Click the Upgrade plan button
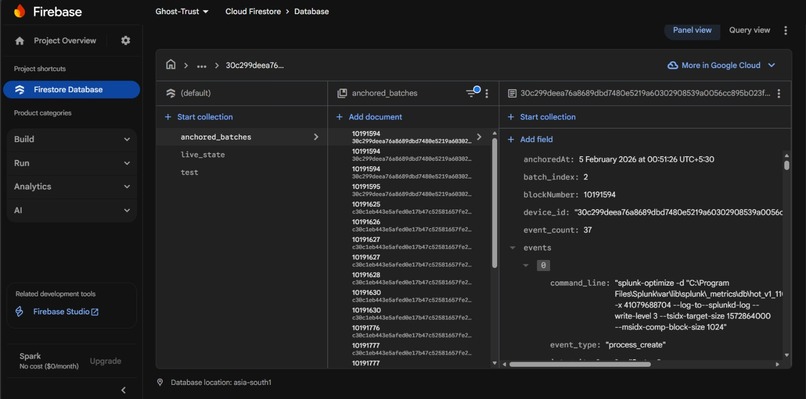The width and height of the screenshot is (806, 399). (x=105, y=361)
